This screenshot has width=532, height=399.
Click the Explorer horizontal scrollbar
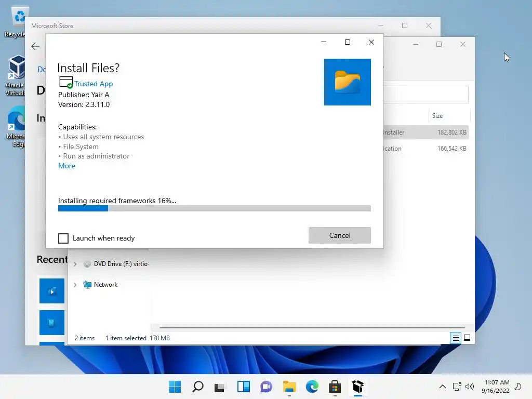tap(312, 328)
